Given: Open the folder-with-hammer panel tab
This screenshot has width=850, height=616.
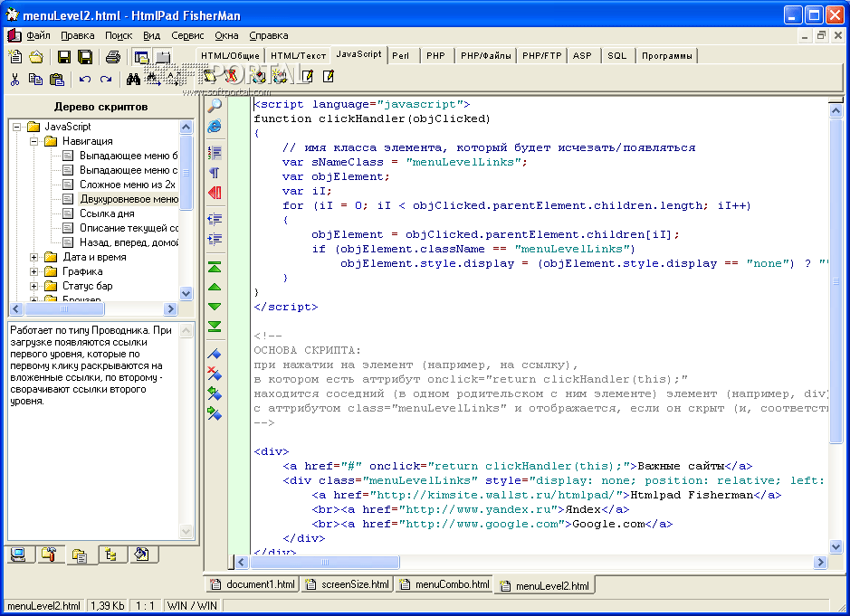Looking at the screenshot, I should coord(49,554).
